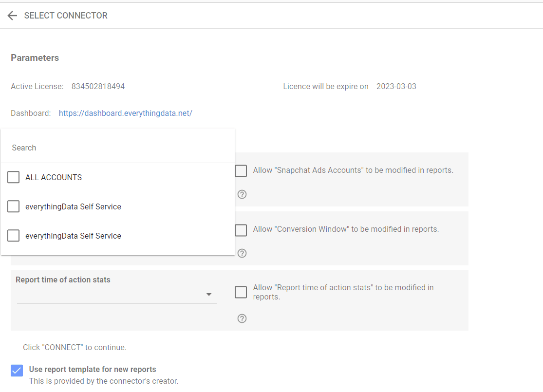Select the ALL ACCOUNTS option label

pos(54,178)
